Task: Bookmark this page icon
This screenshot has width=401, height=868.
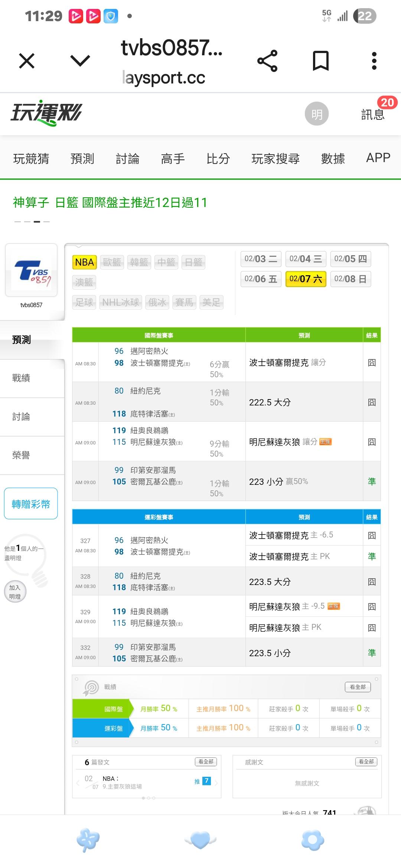Action: pos(321,61)
